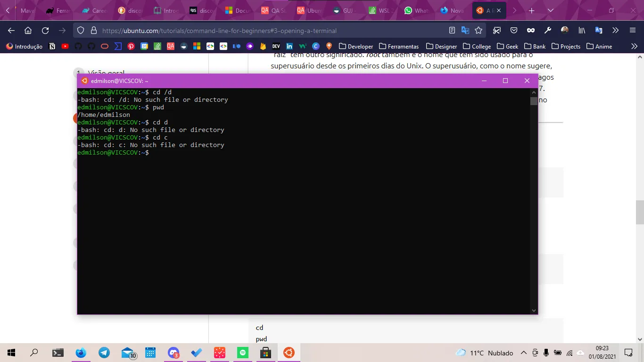Open the Pinterest bookmark icon
This screenshot has width=644, height=362.
pyautogui.click(x=131, y=46)
